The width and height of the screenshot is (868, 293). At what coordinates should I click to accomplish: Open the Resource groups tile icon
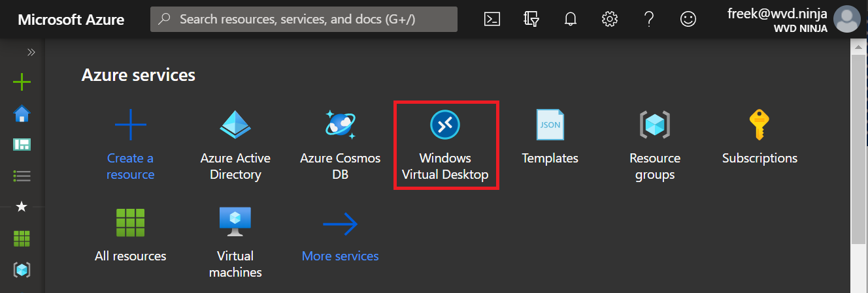(x=655, y=124)
